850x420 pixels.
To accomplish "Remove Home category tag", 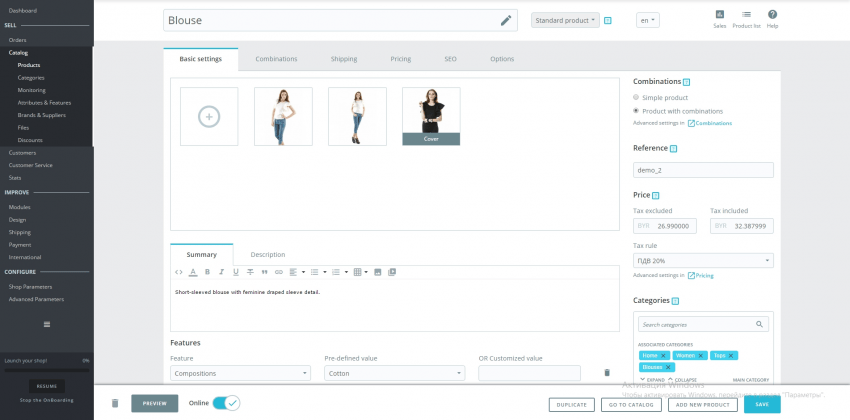I will click(x=663, y=356).
